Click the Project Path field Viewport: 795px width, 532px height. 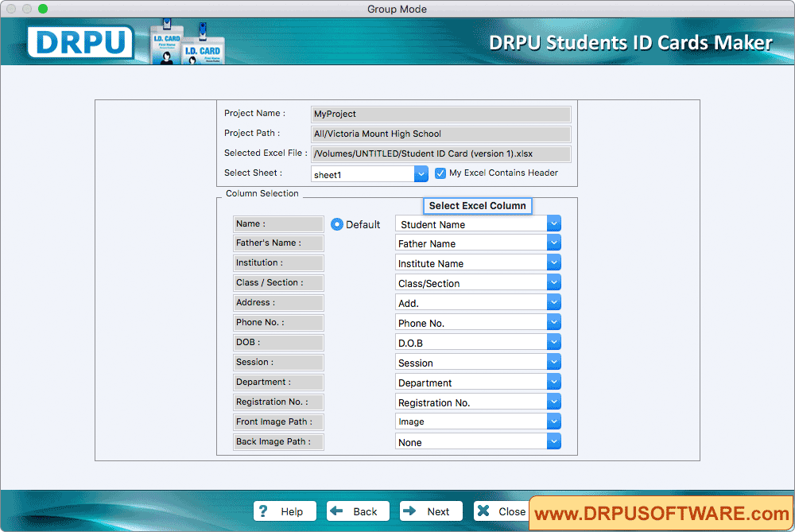(x=440, y=134)
